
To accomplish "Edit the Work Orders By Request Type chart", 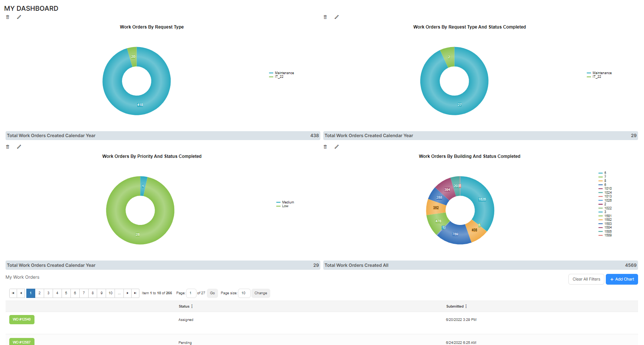I will click(x=19, y=17).
